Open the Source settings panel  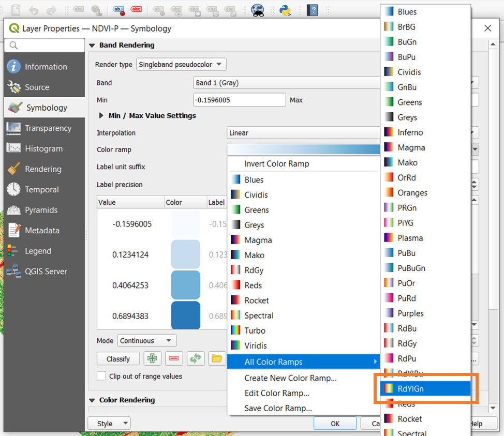[45, 87]
